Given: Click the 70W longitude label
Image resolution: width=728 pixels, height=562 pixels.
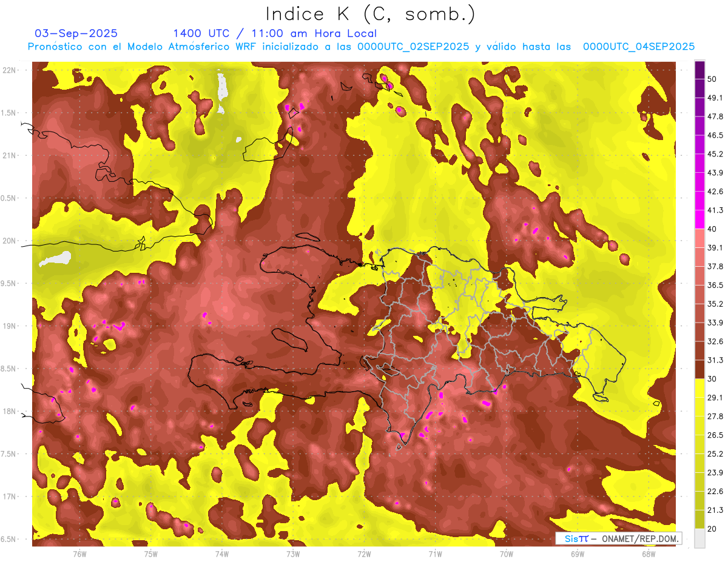Looking at the screenshot, I should (x=507, y=554).
